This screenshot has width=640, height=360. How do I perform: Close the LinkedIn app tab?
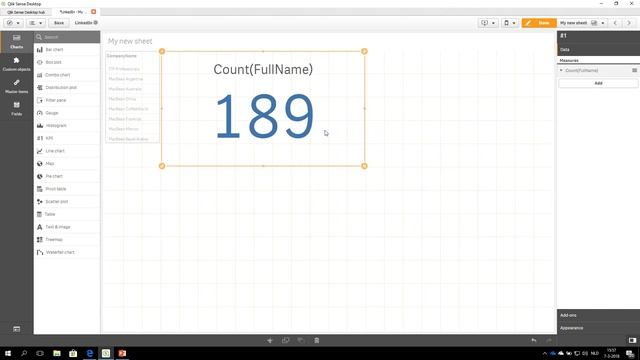pos(93,12)
